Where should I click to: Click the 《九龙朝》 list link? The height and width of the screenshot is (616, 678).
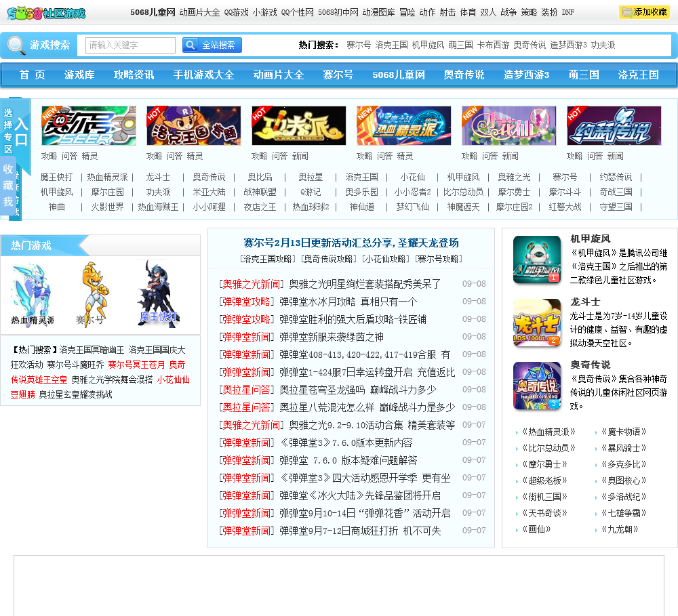click(619, 529)
